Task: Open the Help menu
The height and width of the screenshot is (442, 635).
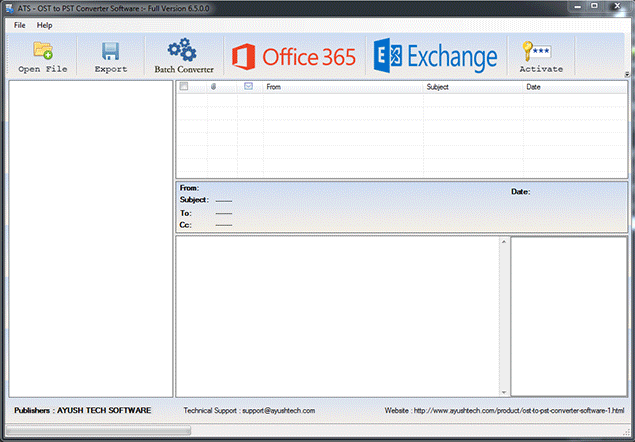Action: [45, 24]
